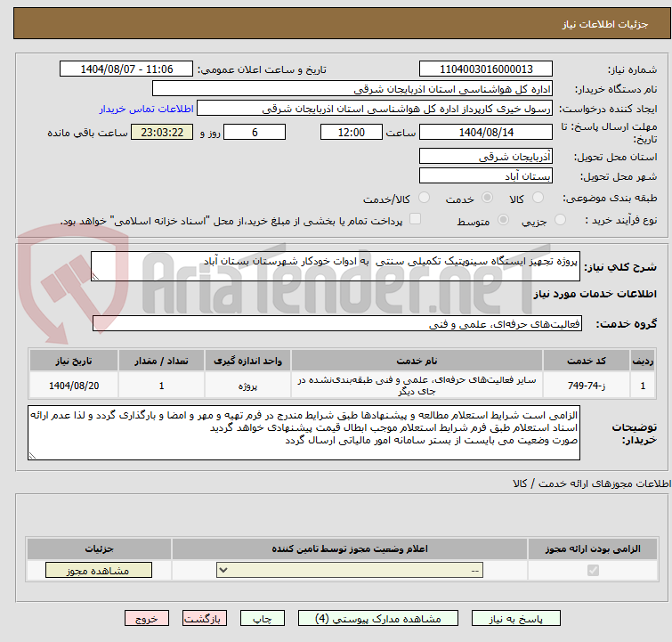
Task: Click the announcement date field 1404/08/07 - 11:06
Action: (126, 69)
